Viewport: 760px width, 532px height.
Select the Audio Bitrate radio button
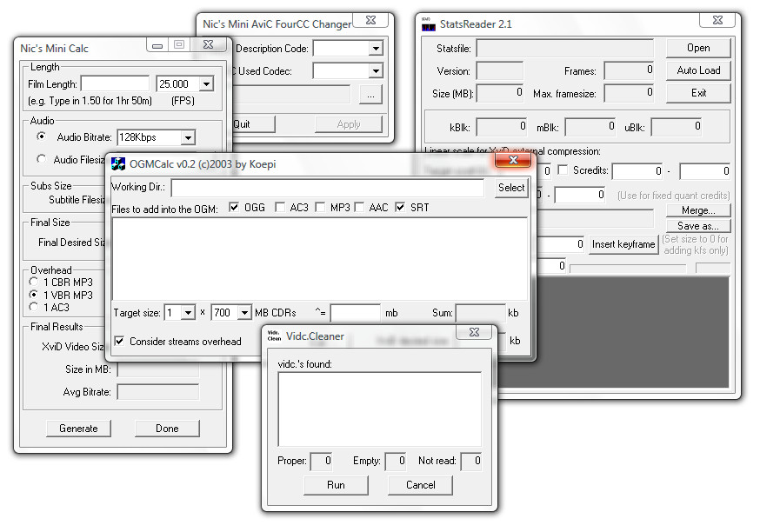(42, 136)
